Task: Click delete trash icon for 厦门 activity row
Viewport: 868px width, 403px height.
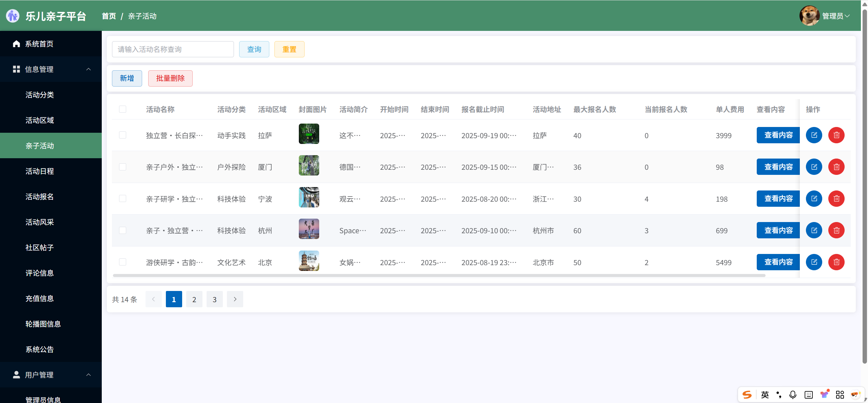Action: (x=836, y=167)
